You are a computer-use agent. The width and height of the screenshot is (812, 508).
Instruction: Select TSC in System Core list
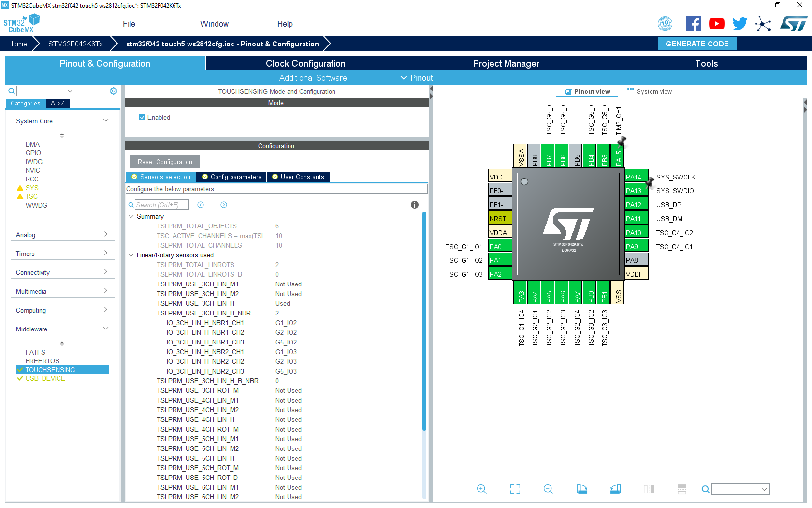pyautogui.click(x=31, y=196)
